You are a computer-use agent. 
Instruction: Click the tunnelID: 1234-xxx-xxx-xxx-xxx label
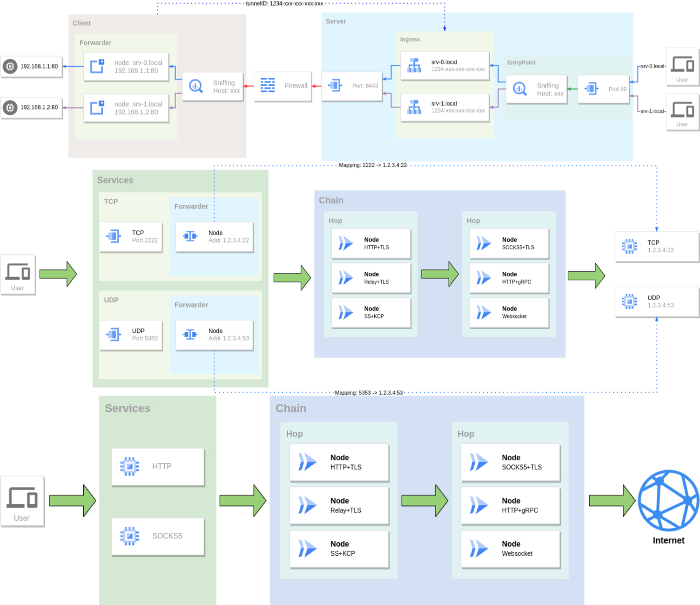pos(284,4)
